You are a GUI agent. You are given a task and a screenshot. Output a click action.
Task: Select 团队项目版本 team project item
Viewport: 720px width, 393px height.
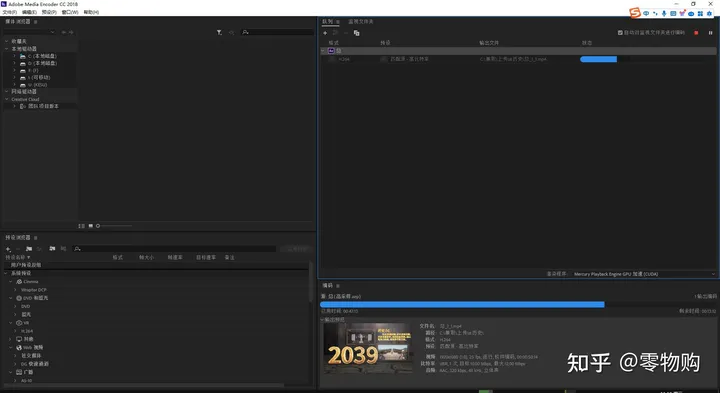(43, 106)
